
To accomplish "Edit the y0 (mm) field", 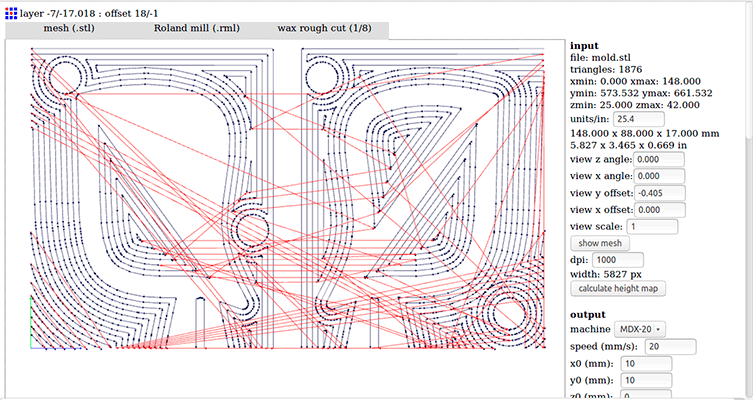I will (x=646, y=380).
